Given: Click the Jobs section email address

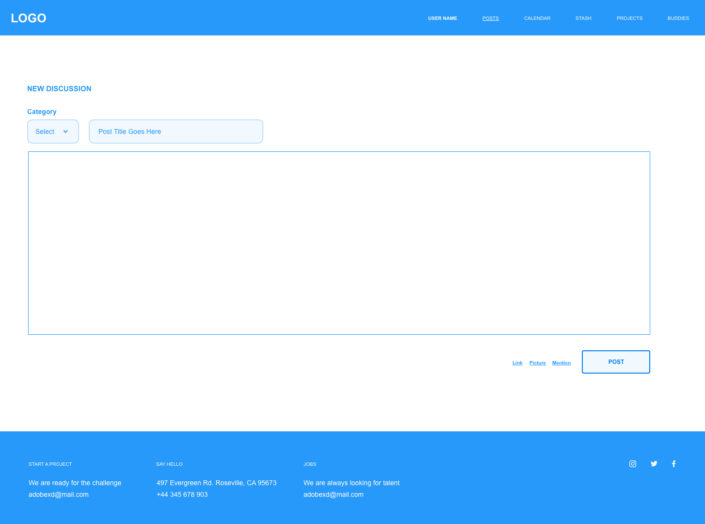Looking at the screenshot, I should point(333,494).
